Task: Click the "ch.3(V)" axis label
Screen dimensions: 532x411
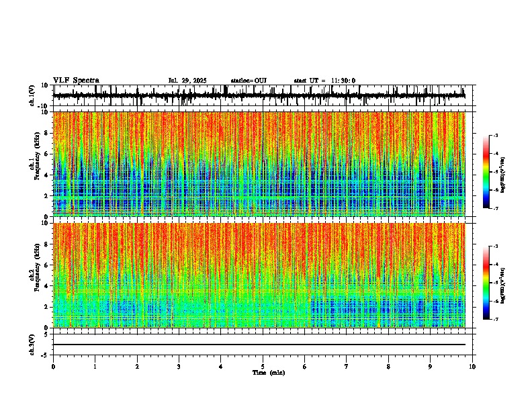Action: point(32,345)
